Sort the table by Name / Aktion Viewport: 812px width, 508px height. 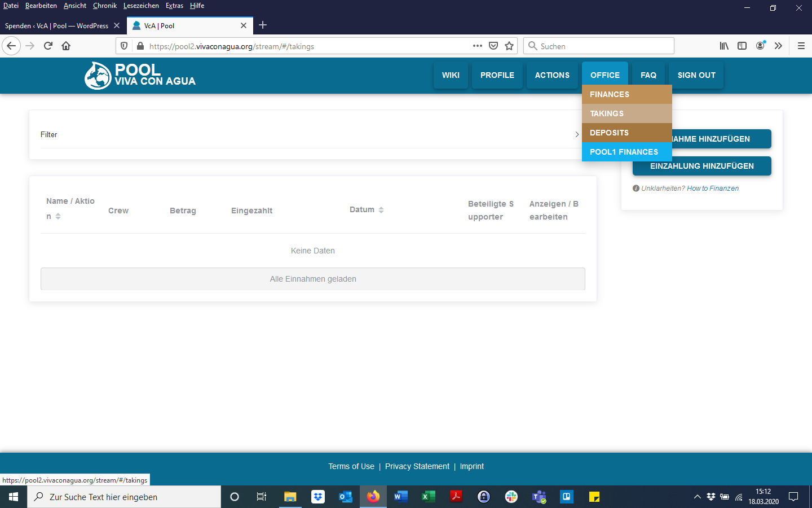58,216
